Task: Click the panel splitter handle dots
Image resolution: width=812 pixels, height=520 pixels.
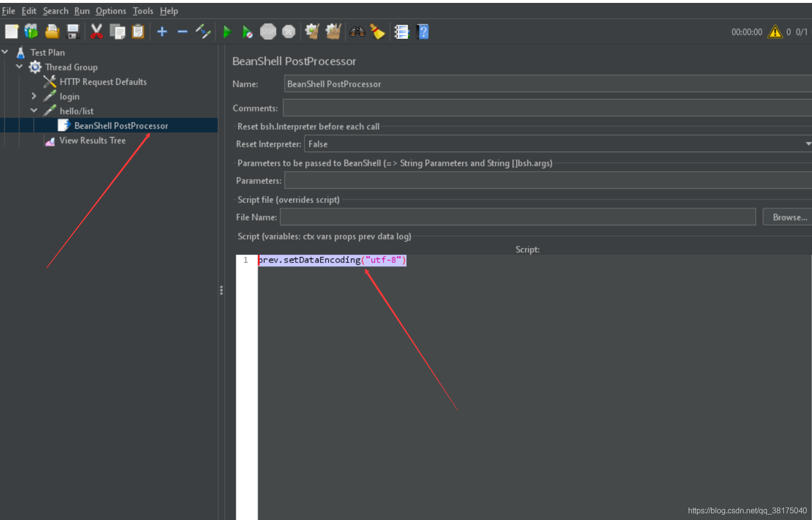Action: pyautogui.click(x=221, y=291)
